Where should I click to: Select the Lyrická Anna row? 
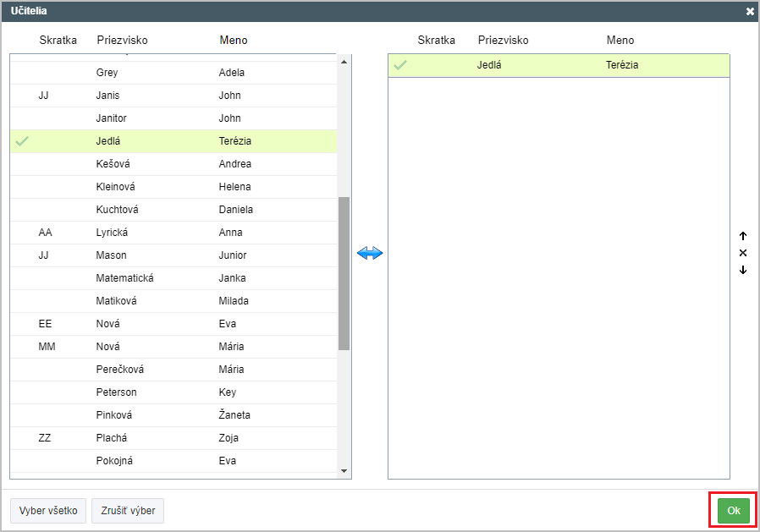pyautogui.click(x=173, y=233)
